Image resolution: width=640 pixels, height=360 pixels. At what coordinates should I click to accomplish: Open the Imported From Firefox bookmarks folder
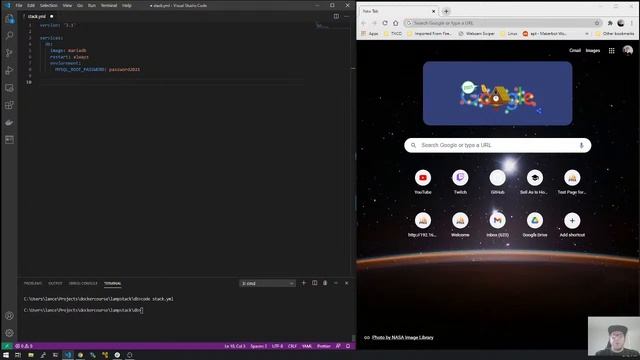point(429,33)
